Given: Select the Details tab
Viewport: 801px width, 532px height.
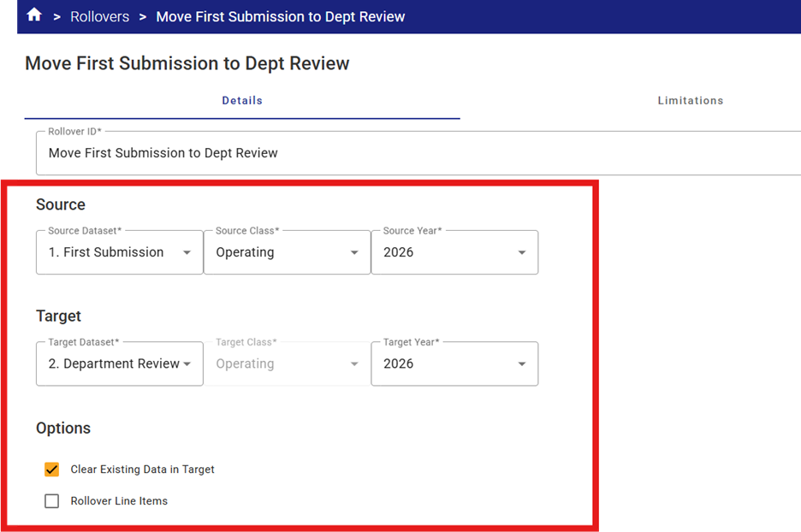Looking at the screenshot, I should (x=242, y=101).
